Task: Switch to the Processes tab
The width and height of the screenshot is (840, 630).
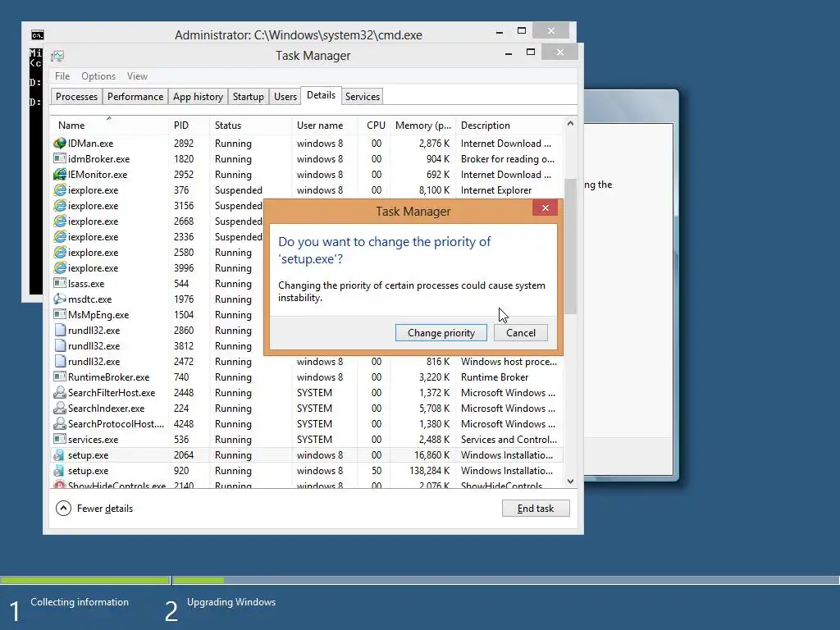Action: tap(76, 97)
